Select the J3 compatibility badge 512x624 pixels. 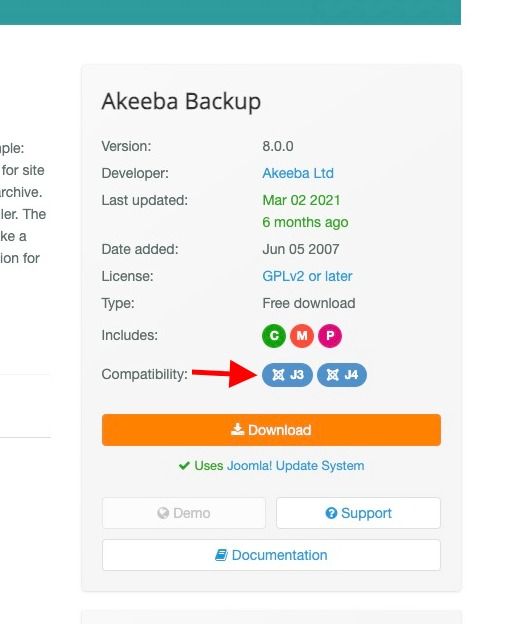[287, 374]
